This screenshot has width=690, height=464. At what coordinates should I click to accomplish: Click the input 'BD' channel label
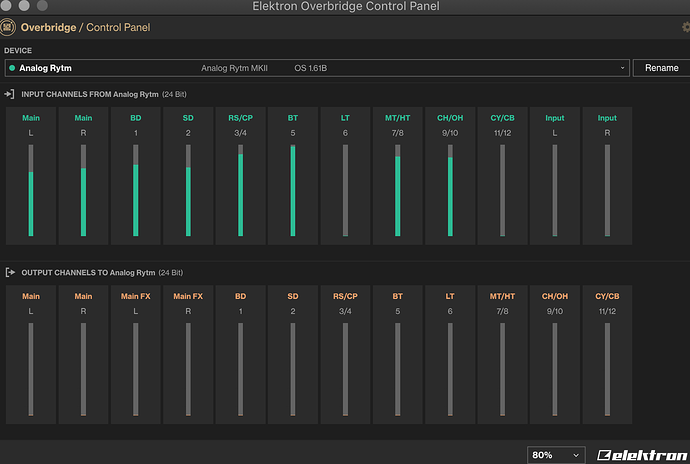[136, 118]
